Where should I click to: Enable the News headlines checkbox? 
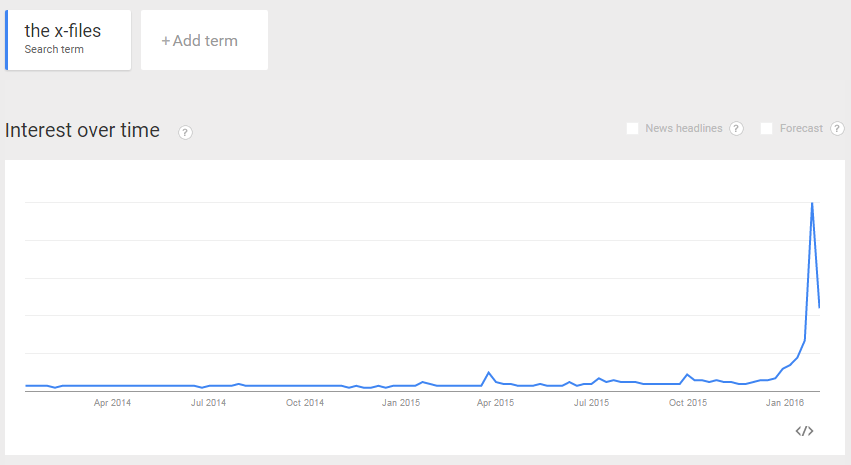pyautogui.click(x=632, y=128)
